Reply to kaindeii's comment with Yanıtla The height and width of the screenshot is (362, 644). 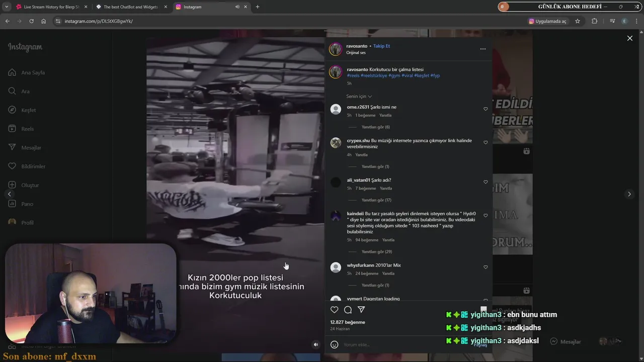point(388,240)
